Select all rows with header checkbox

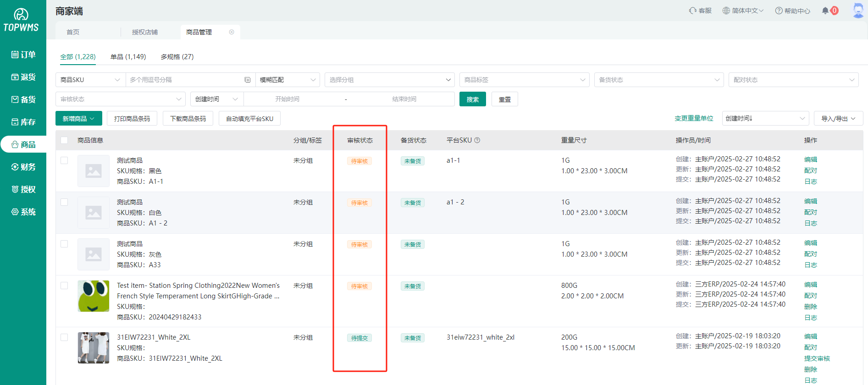coord(64,140)
